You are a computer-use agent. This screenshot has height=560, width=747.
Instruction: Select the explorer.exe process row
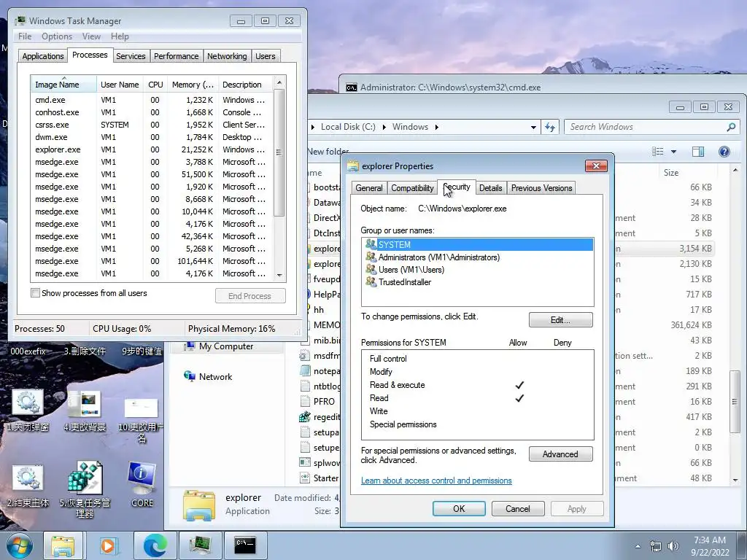pyautogui.click(x=152, y=149)
